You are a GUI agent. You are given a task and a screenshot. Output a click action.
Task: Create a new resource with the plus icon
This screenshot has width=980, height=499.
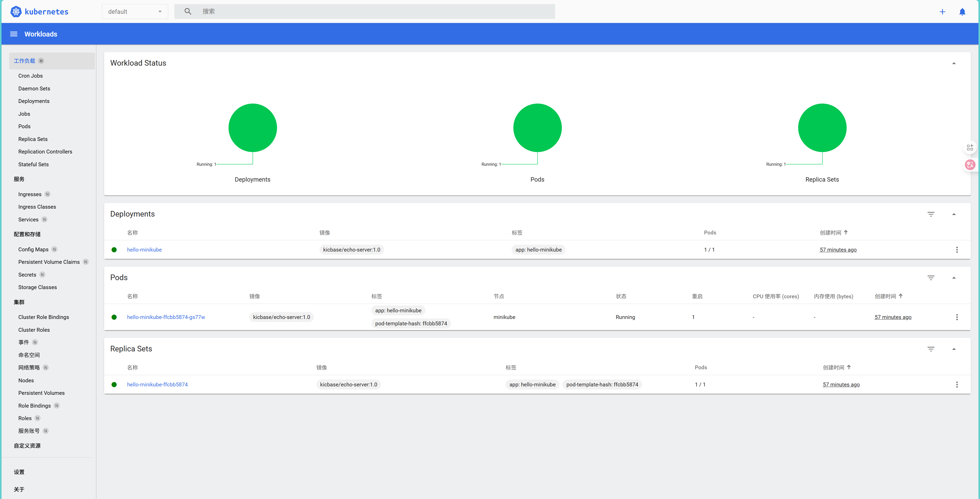[x=942, y=12]
